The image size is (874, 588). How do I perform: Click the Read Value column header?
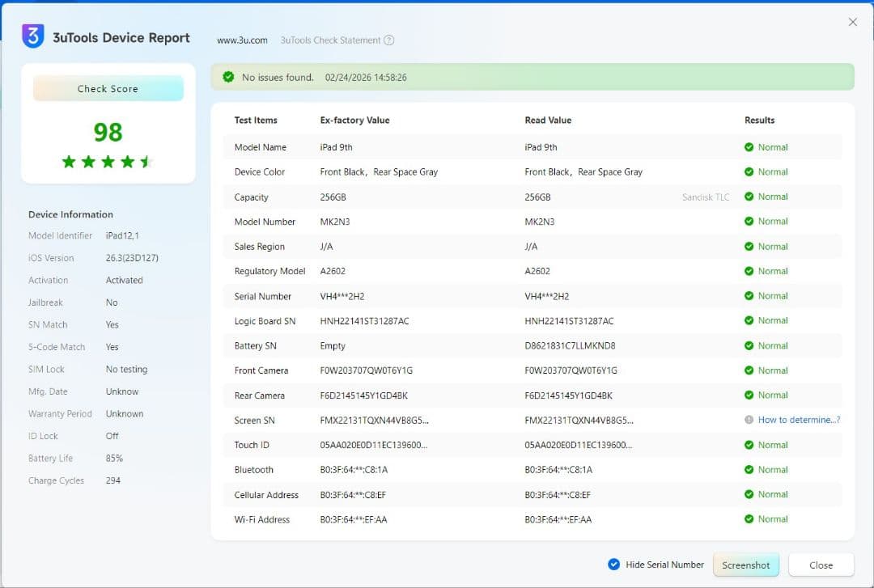(x=548, y=120)
